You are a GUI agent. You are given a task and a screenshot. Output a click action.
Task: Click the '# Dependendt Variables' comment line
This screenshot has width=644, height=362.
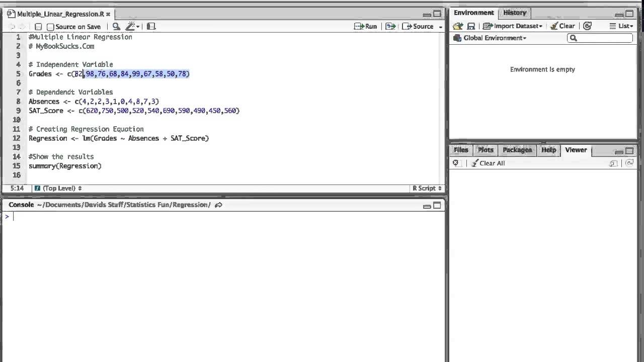[x=70, y=92]
